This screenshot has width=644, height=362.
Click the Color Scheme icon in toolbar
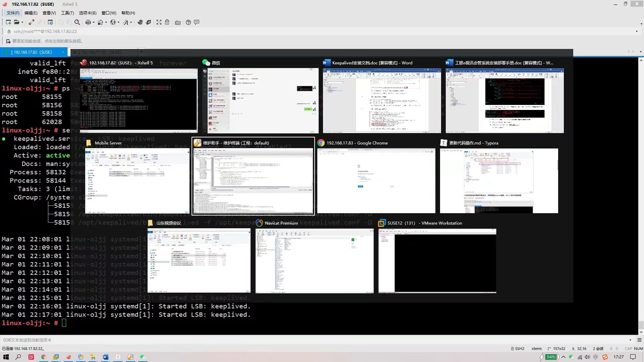(100, 22)
